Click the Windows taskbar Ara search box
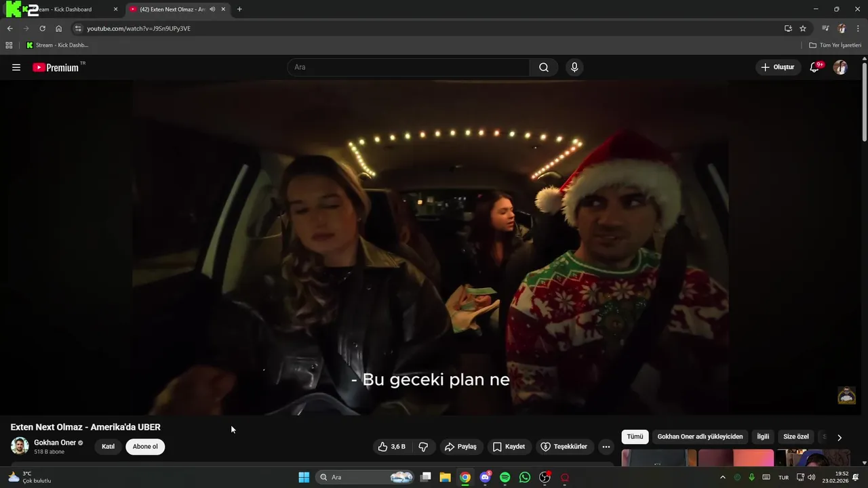Screen dimensions: 868x488 tap(366, 477)
